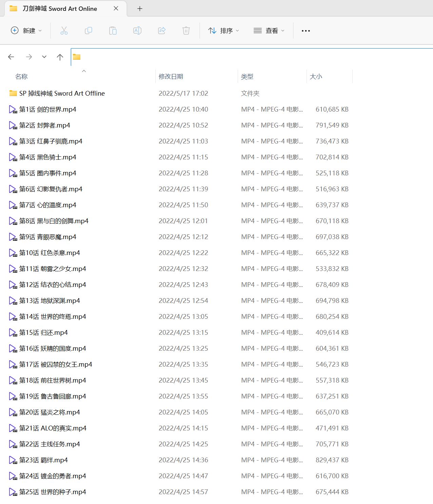Add a new tab with plus button
This screenshot has height=504, width=433.
pos(140,8)
